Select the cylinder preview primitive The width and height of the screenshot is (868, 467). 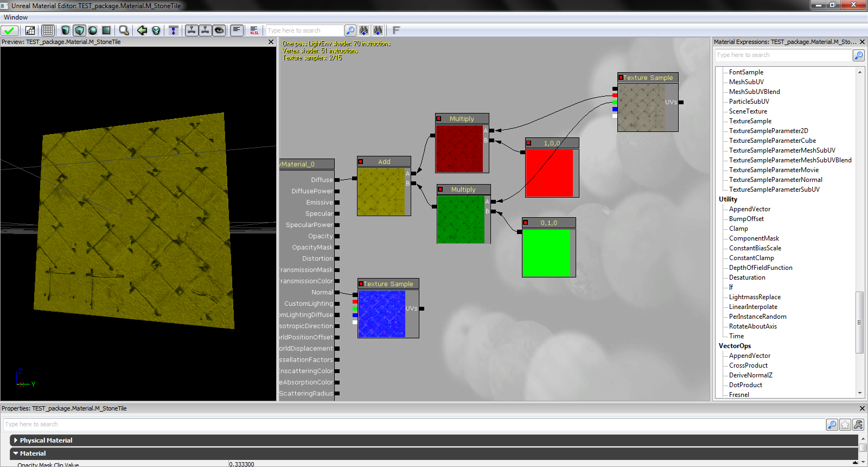pos(65,30)
